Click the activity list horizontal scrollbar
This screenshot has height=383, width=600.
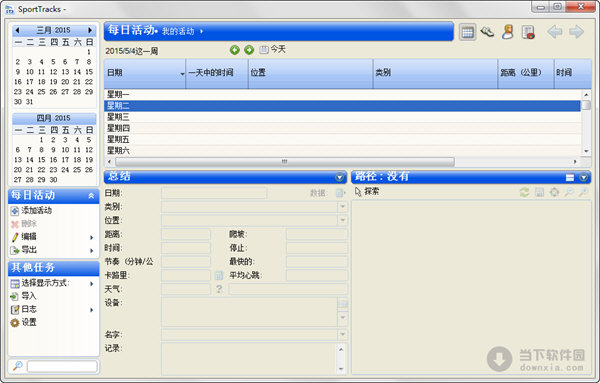coord(285,162)
